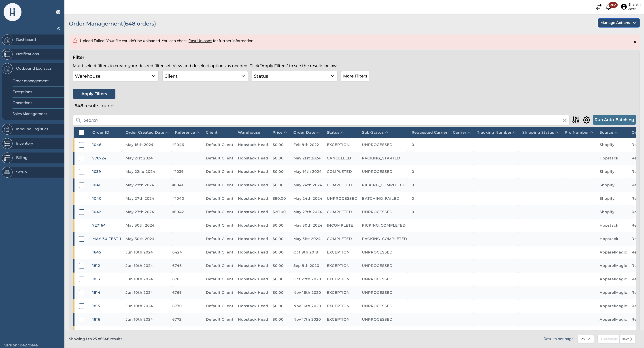Image resolution: width=644 pixels, height=348 pixels.
Task: Select checkbox for order 1046
Action: point(81,145)
